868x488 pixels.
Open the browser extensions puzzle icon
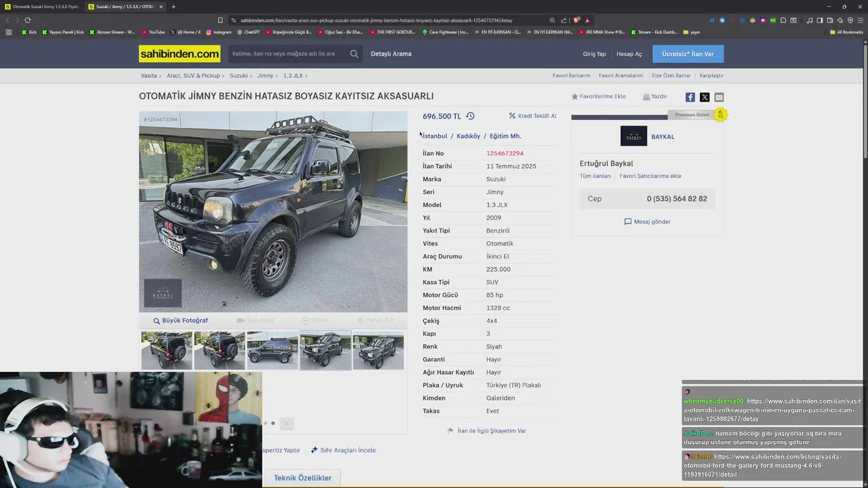point(783,20)
